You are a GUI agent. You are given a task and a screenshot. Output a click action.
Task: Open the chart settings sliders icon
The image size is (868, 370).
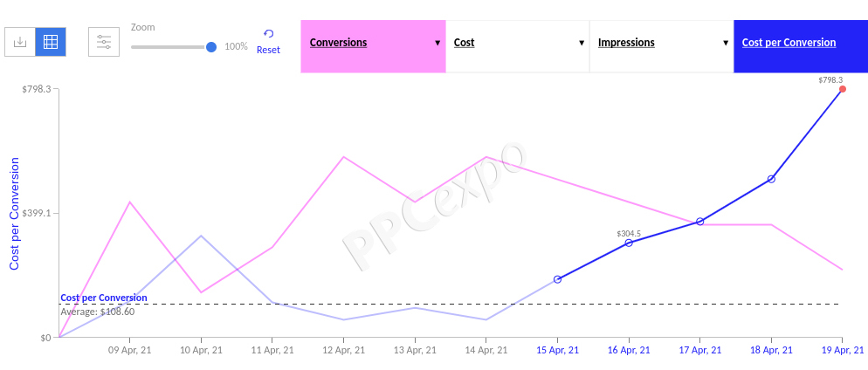pyautogui.click(x=104, y=42)
